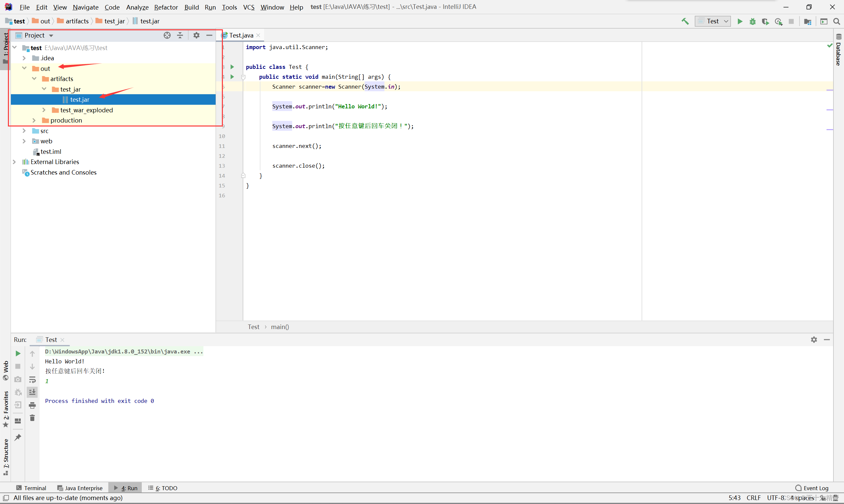Open the Event Log button
The width and height of the screenshot is (844, 504).
pos(812,488)
